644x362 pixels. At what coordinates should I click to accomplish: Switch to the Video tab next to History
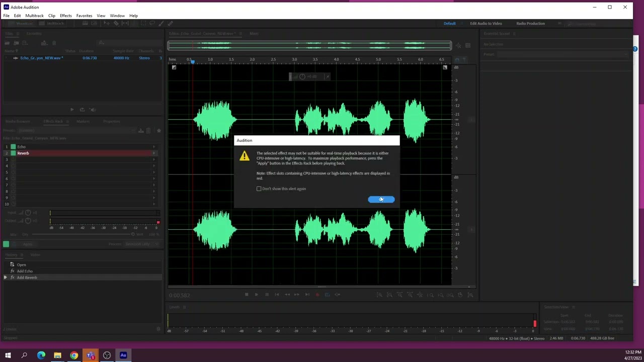click(x=35, y=255)
